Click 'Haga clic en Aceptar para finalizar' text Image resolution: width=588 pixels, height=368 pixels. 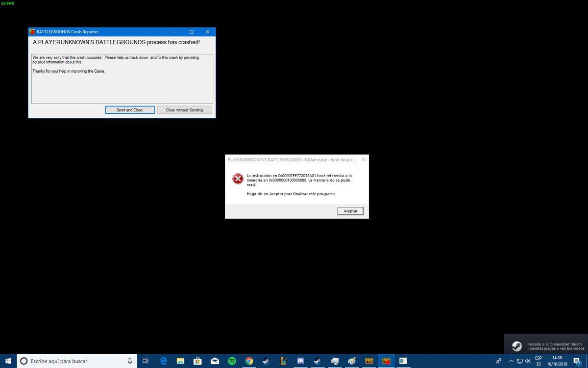pyautogui.click(x=291, y=194)
